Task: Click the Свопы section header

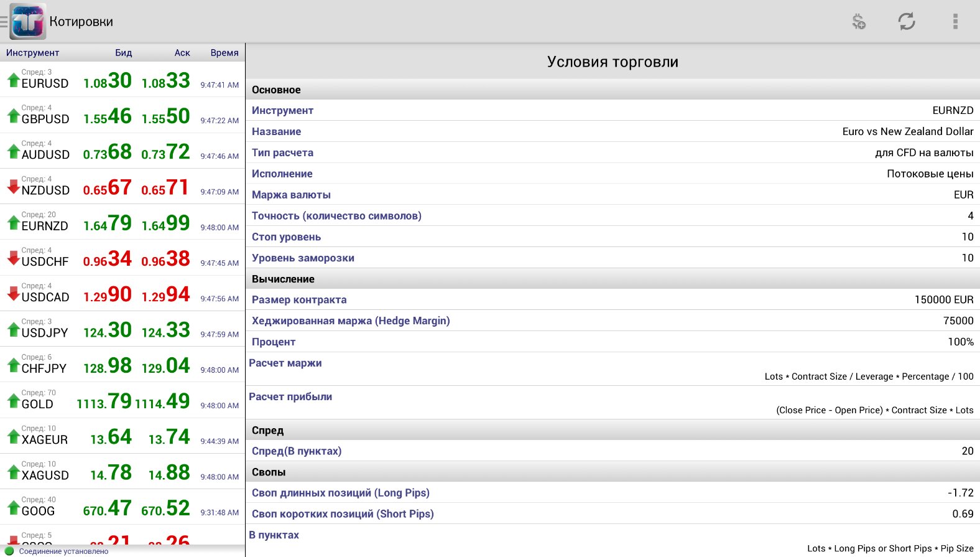Action: coord(269,472)
